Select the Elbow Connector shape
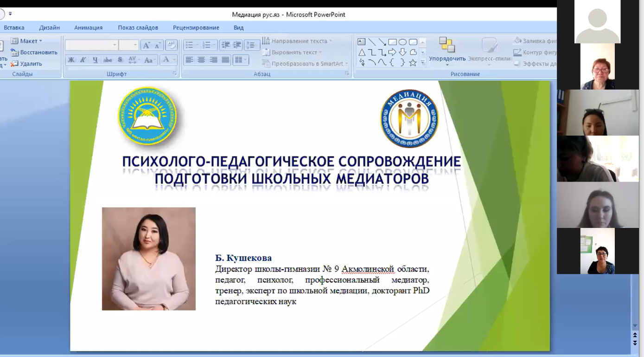 (372, 52)
